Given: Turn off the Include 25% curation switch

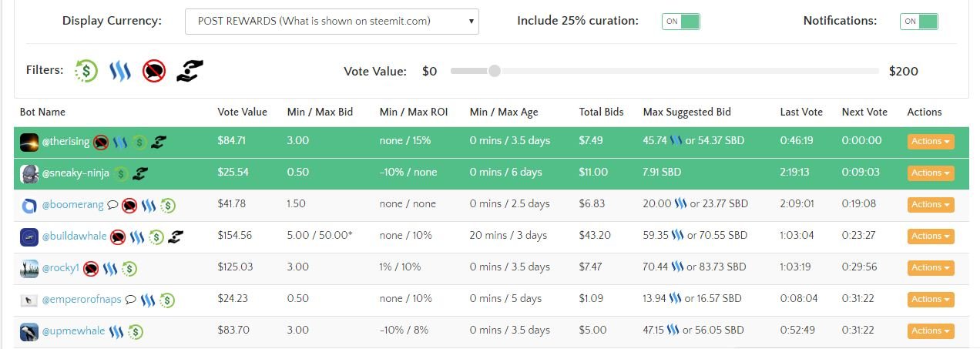Looking at the screenshot, I should coord(681,22).
